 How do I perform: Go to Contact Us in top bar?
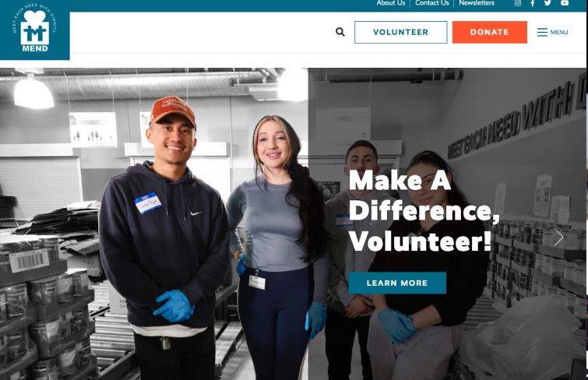tap(432, 3)
